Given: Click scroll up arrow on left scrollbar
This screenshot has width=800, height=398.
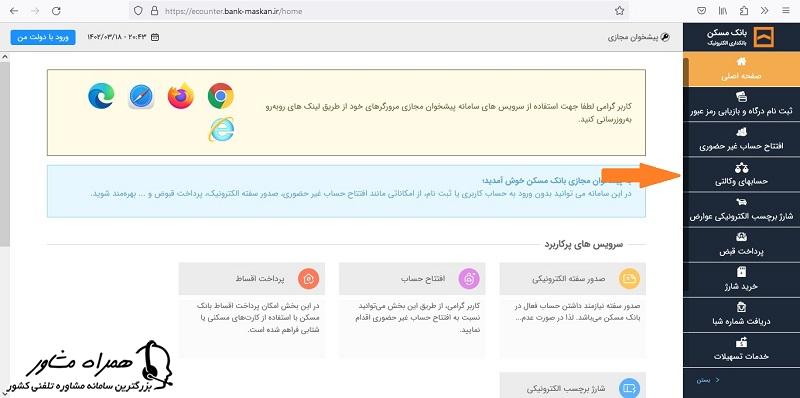Looking at the screenshot, I should click(5, 57).
